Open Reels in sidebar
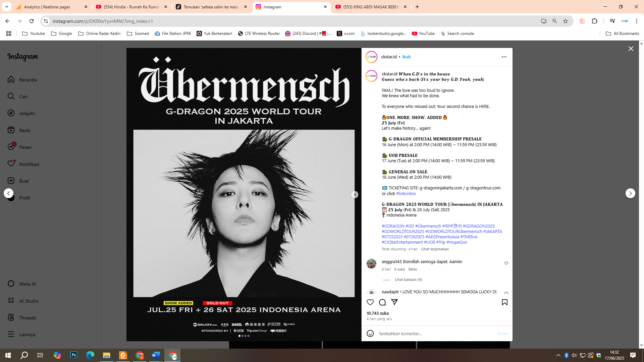The height and width of the screenshot is (362, 644). click(x=19, y=130)
